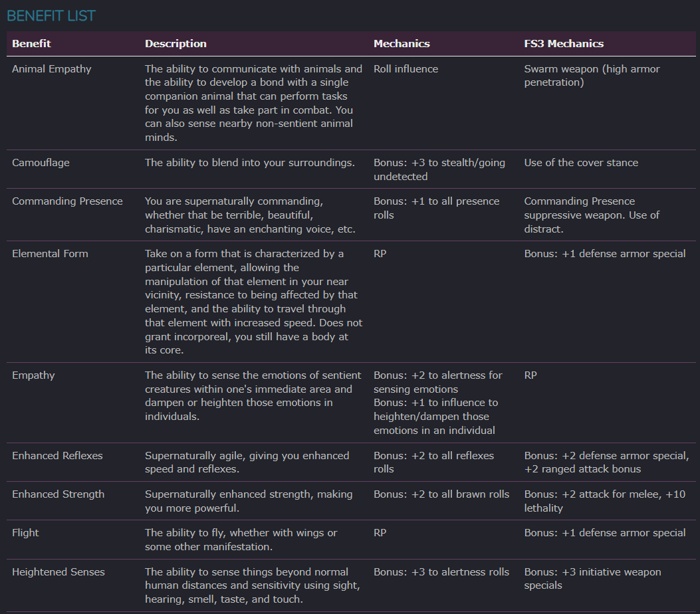Click the Use of the cover stance cell
The width and height of the screenshot is (700, 614).
click(x=581, y=162)
